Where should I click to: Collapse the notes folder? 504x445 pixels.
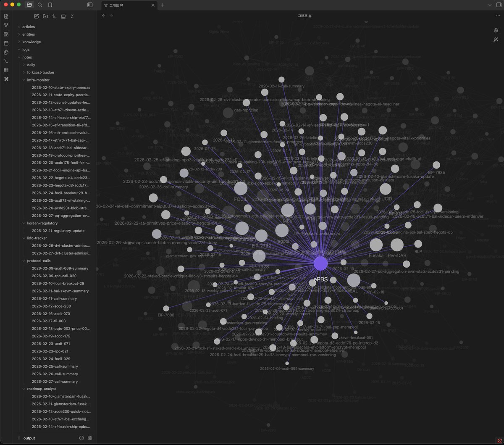pos(27,57)
